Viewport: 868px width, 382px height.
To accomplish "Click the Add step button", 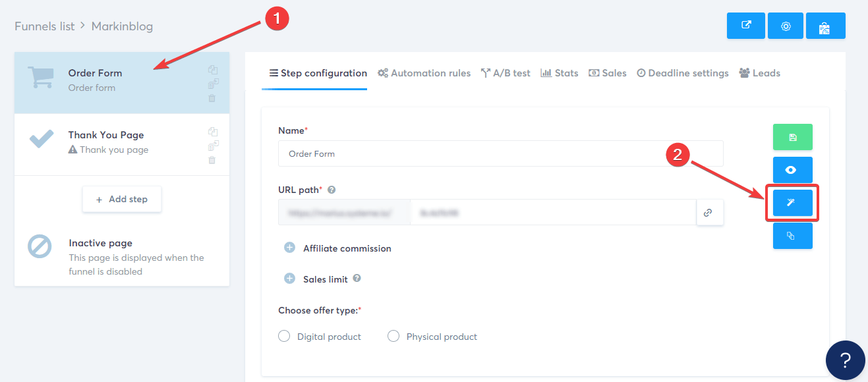I will [x=121, y=199].
